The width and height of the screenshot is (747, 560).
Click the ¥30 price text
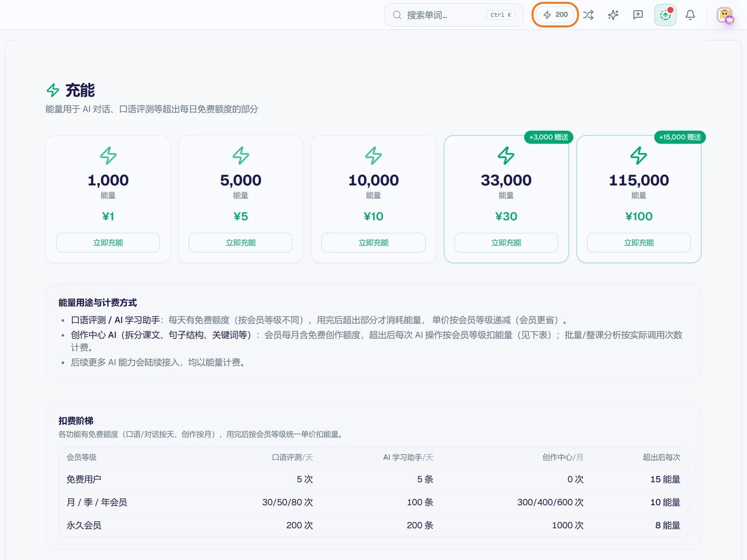(506, 216)
